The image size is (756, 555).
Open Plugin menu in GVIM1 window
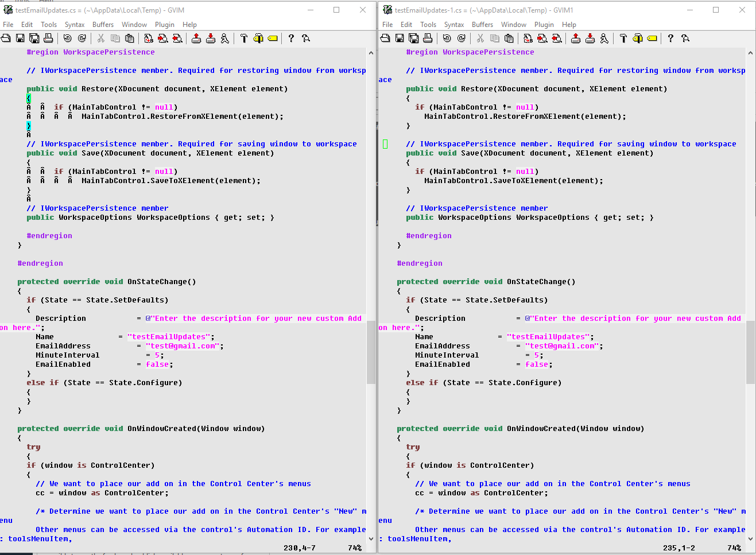point(544,25)
